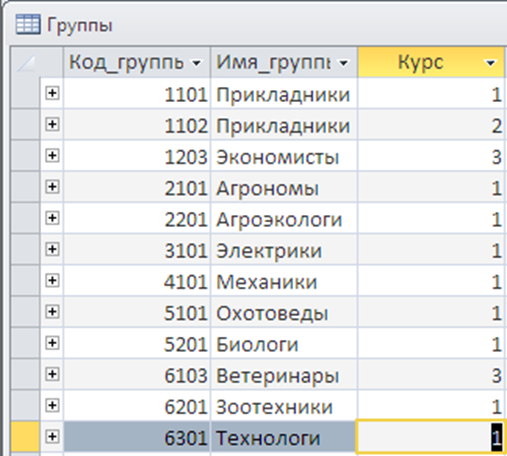The height and width of the screenshot is (456, 507).
Task: Expand subdatasheet for row 6301 Технологи
Action: pos(52,436)
